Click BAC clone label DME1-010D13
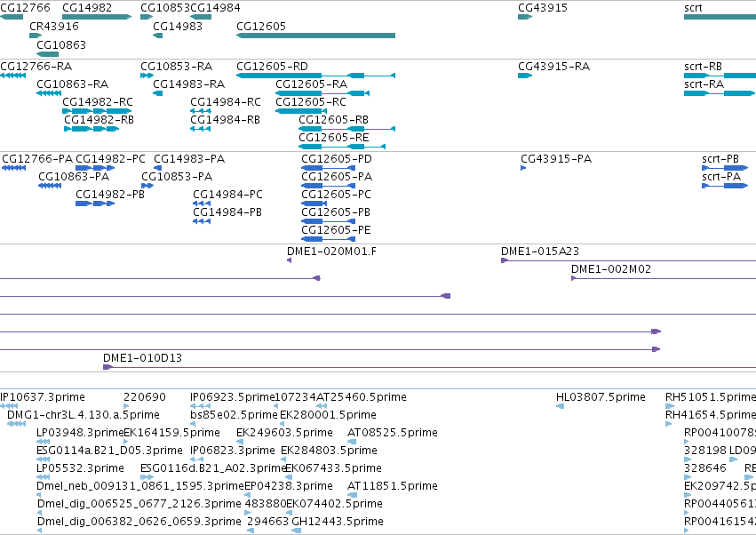This screenshot has height=535, width=756. coord(142,358)
